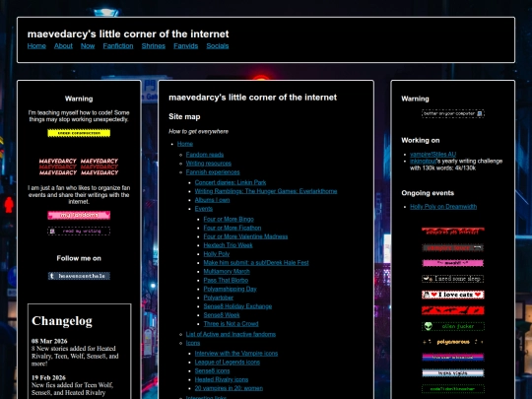The image size is (532, 399).
Task: Open the Hextech Trio Week link
Action: (228, 245)
